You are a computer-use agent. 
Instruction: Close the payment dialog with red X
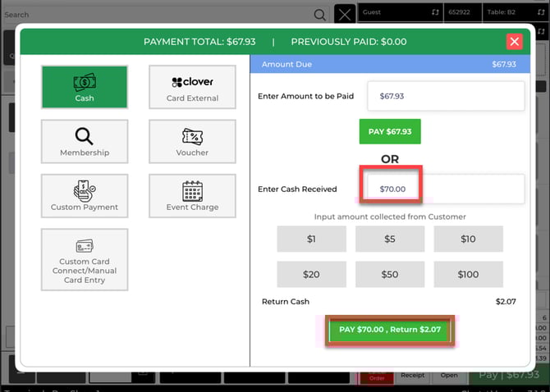coord(514,42)
